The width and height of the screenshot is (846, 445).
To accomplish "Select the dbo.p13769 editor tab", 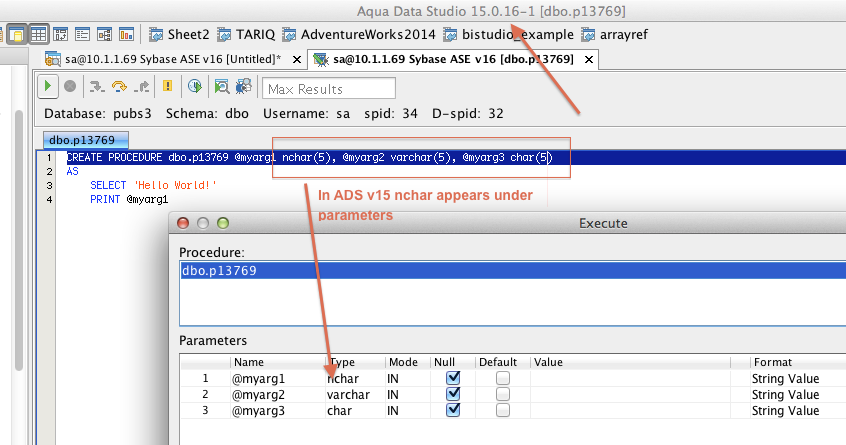I will coord(85,140).
